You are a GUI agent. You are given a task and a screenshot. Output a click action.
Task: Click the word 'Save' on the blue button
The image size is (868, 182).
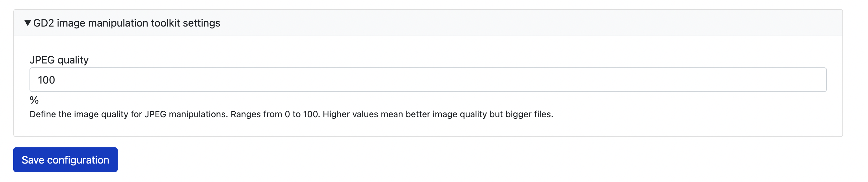click(33, 160)
